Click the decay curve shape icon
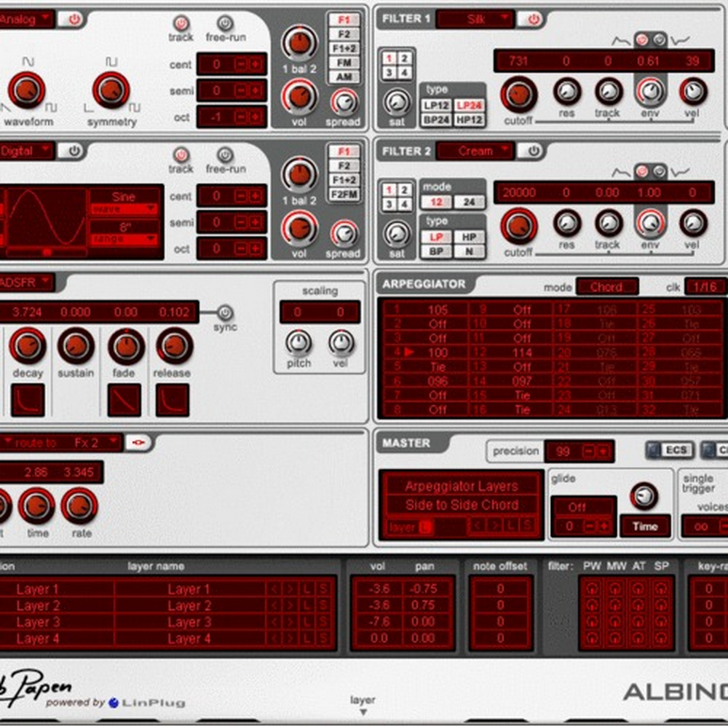Image resolution: width=728 pixels, height=727 pixels. point(28,400)
